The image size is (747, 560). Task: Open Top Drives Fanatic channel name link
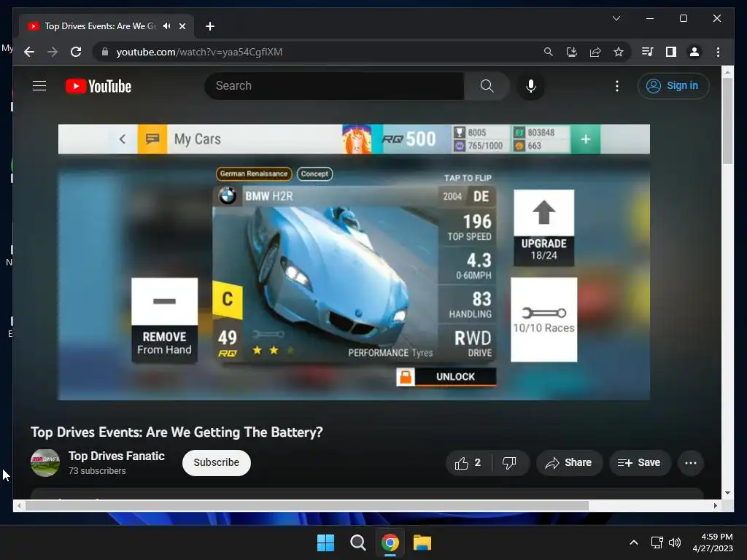pos(117,456)
